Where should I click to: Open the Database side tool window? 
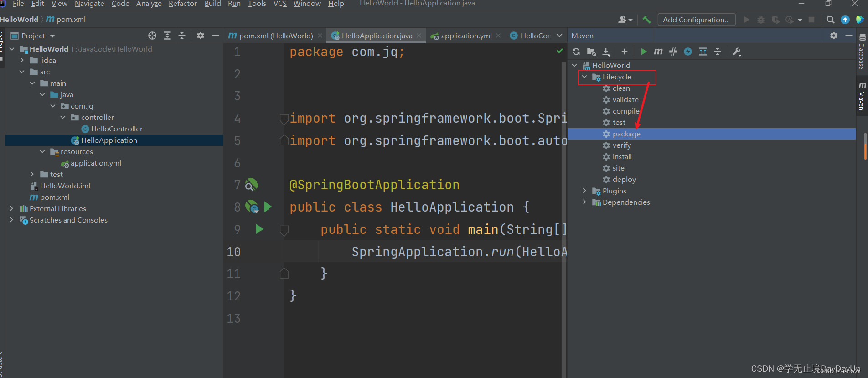862,51
